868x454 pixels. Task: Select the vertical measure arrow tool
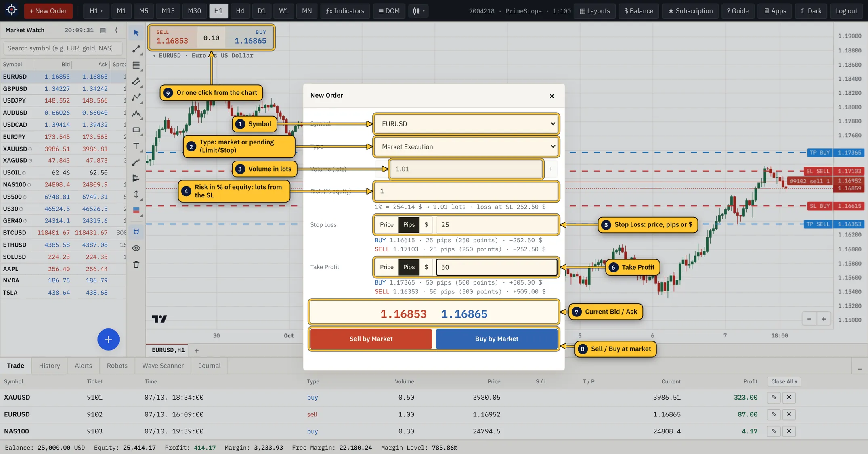[x=136, y=195]
